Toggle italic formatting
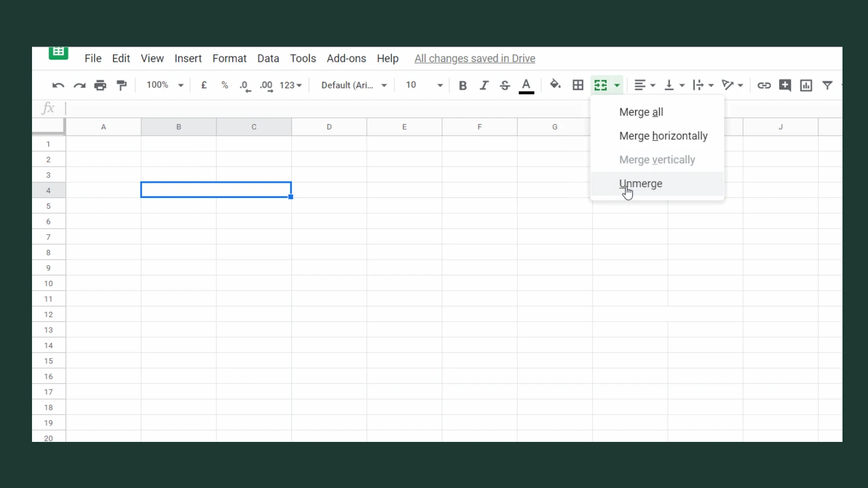The height and width of the screenshot is (488, 868). point(483,85)
